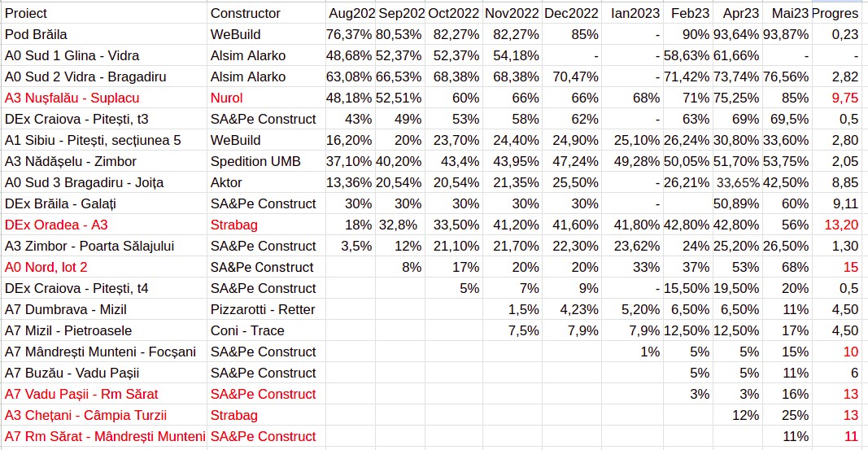Viewport: 868px width, 450px height.
Task: Click the 93,87% value cell
Action: tap(786, 34)
